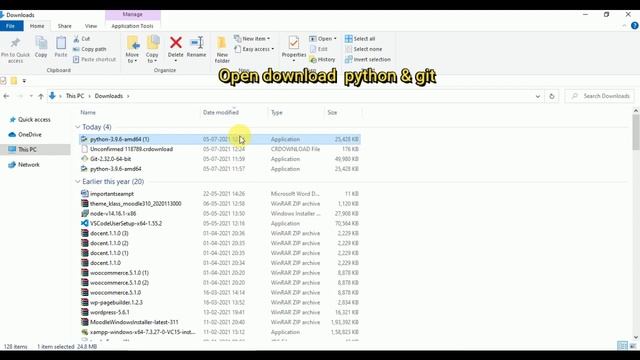
Task: Click the red Delete icon
Action: coord(176,42)
